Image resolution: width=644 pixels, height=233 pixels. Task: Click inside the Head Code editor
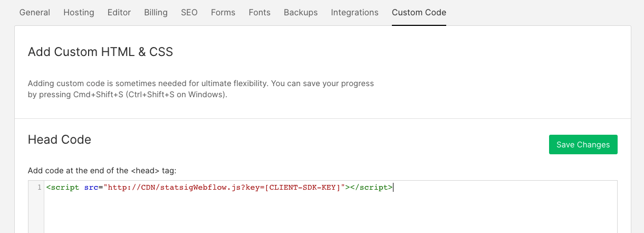330,207
